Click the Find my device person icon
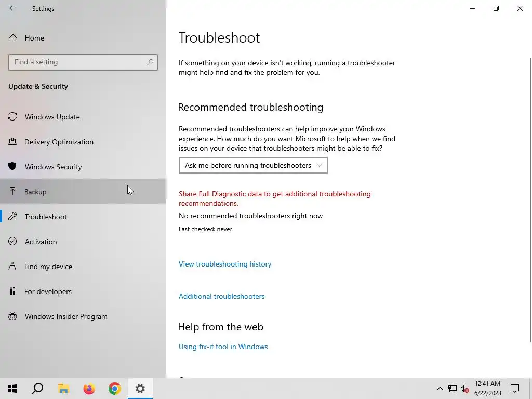 coord(12,267)
